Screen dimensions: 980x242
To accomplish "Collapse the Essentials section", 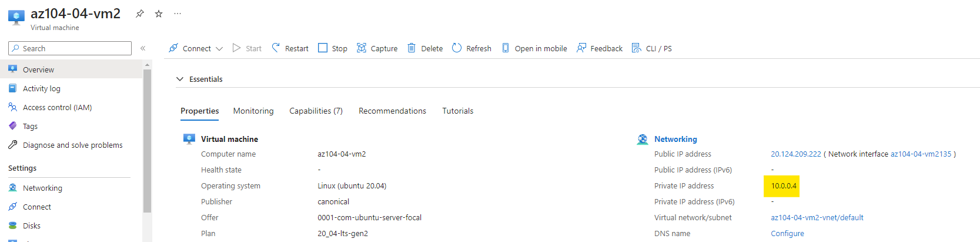I will [x=180, y=79].
